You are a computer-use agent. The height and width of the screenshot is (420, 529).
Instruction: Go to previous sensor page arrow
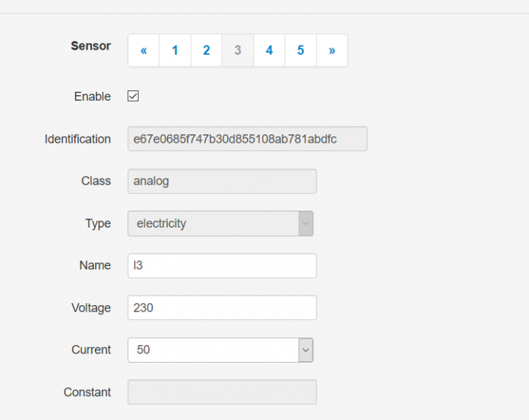144,50
